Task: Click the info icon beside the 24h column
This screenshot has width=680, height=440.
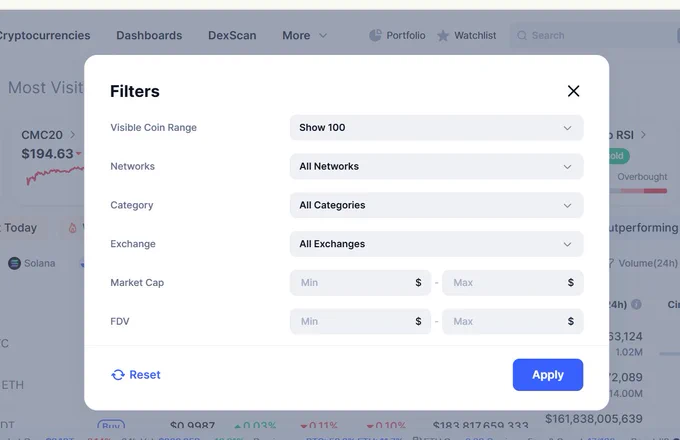Action: (x=636, y=304)
